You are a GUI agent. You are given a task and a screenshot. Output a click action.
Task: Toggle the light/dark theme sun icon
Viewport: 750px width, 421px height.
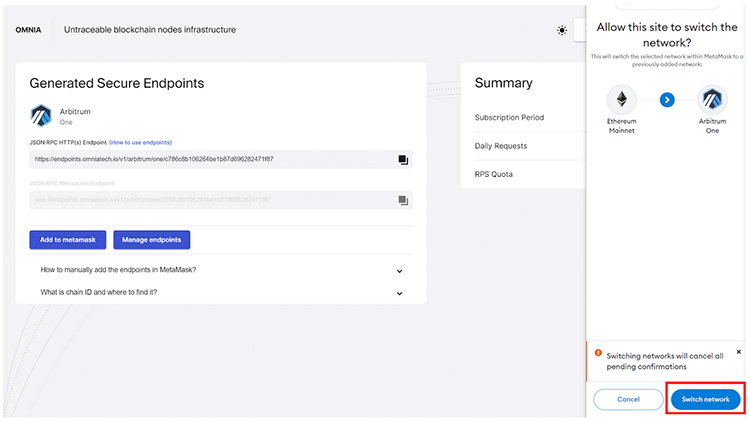562,30
